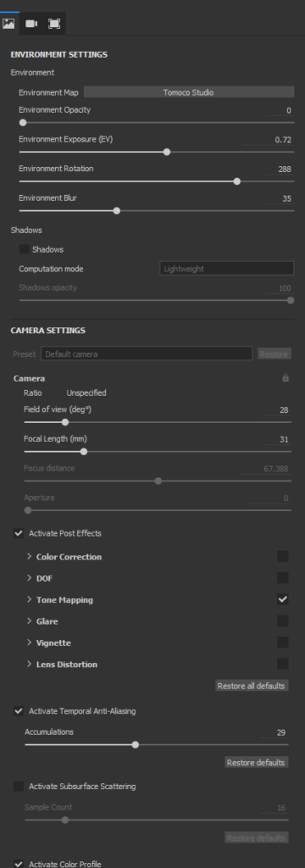Screen dimensions: 305x868
Task: Enable the Lens Distortion checkbox
Action: (x=282, y=665)
